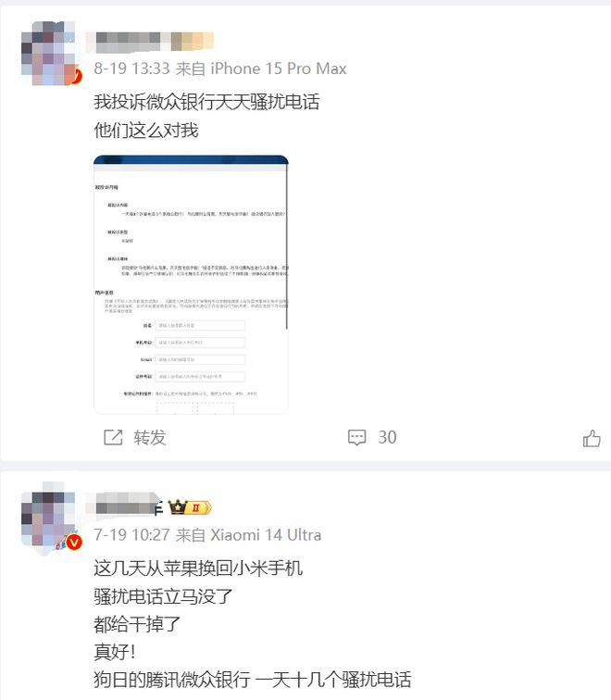
Task: Click the '来自 Xiaomi 14 Ultra' source
Action: click(x=249, y=535)
